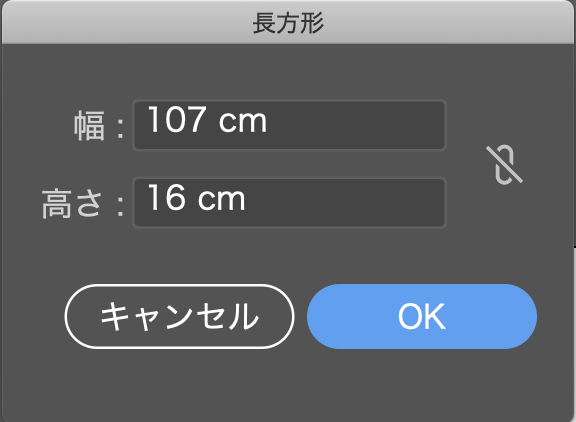Screen dimensions: 576x422
Task: Place cursor on the 107 cm value
Action: point(207,120)
